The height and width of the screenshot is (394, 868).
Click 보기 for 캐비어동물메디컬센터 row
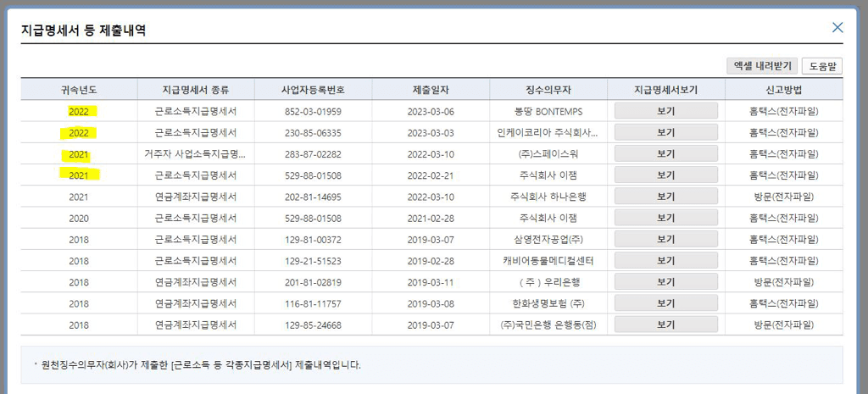tap(666, 261)
